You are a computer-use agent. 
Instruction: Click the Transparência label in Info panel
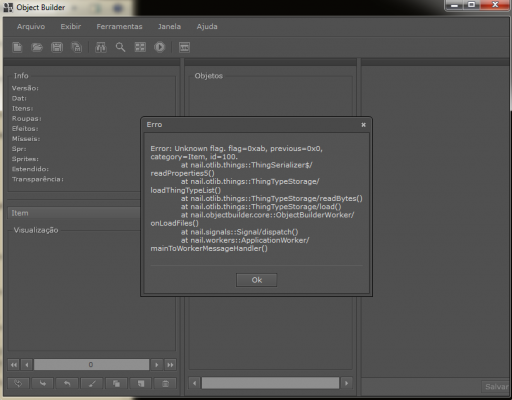pos(38,179)
